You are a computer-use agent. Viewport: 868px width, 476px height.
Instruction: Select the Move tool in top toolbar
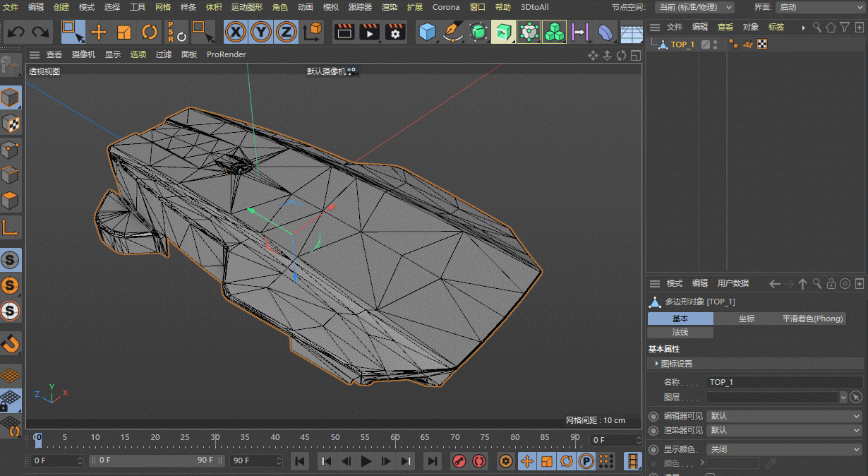coord(99,32)
